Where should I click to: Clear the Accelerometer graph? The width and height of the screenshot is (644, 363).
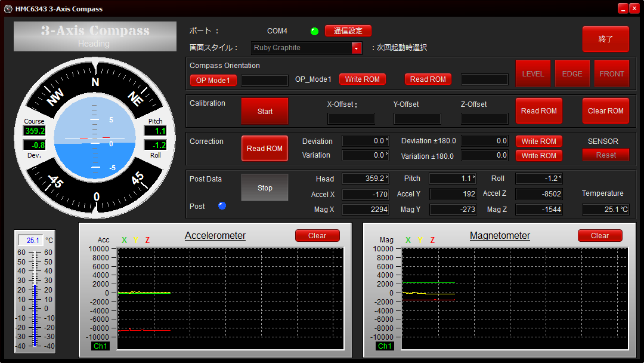[317, 236]
